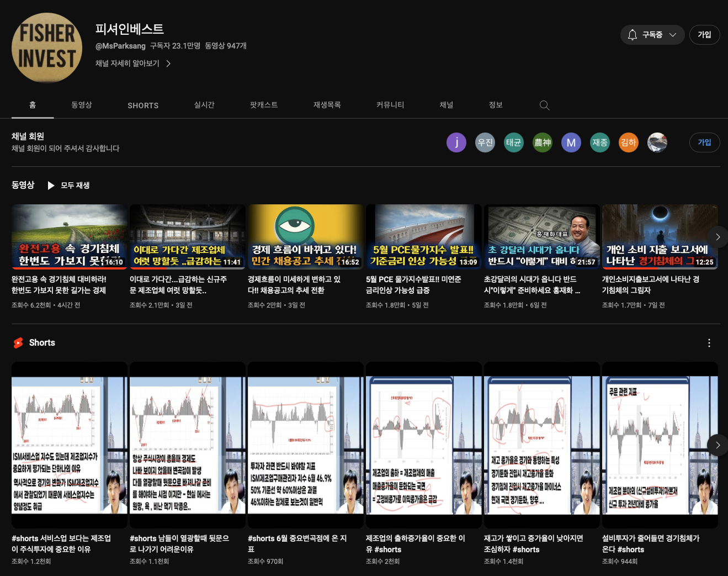Switch to the 재생목록 tab

click(x=327, y=105)
